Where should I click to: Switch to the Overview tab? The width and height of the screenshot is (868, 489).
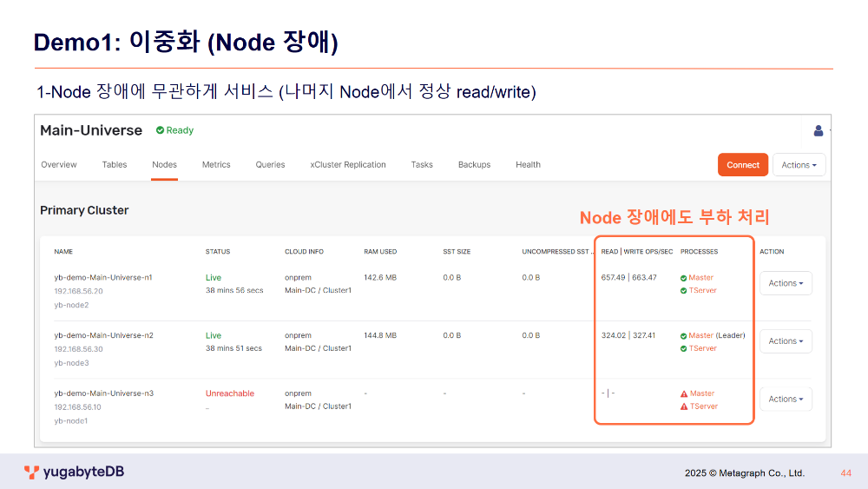59,165
